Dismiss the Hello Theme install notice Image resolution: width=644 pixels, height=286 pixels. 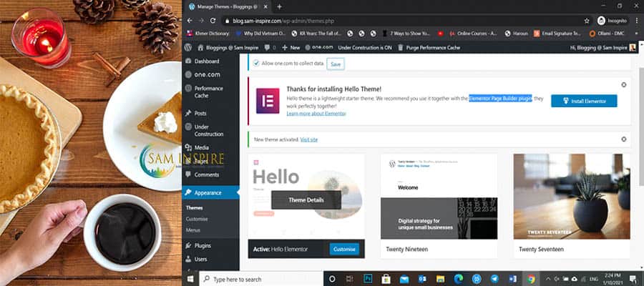623,84
